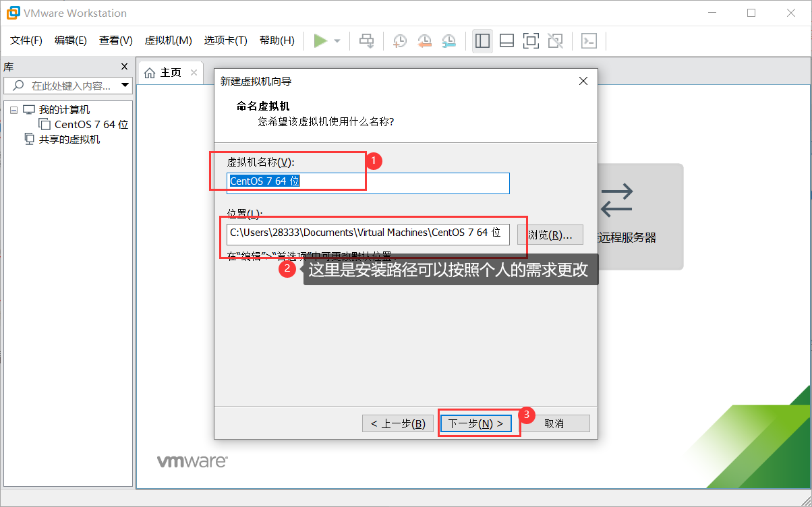Open the 帮助(H) menu
The height and width of the screenshot is (507, 812).
(277, 40)
